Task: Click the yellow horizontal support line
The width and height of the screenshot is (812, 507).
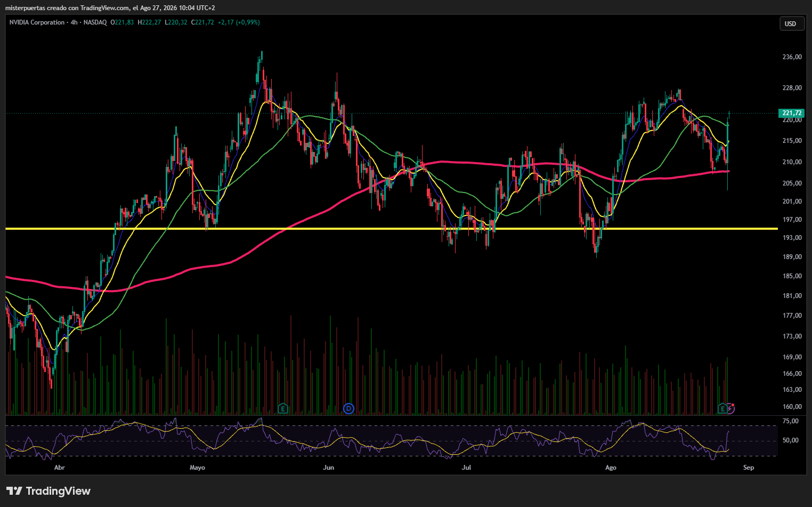Action: click(392, 229)
